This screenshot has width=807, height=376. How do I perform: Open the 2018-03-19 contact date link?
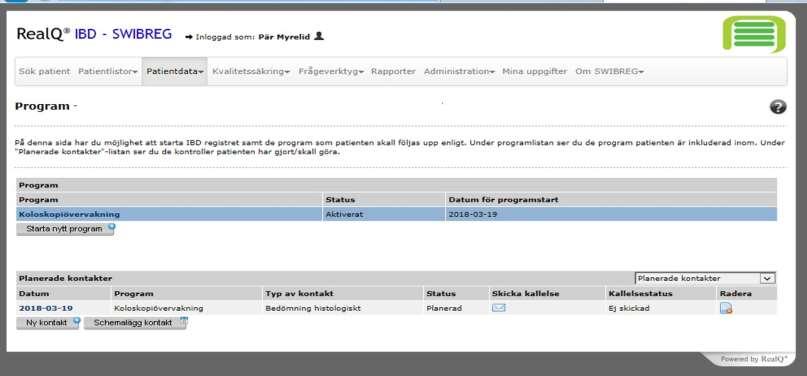coord(46,308)
